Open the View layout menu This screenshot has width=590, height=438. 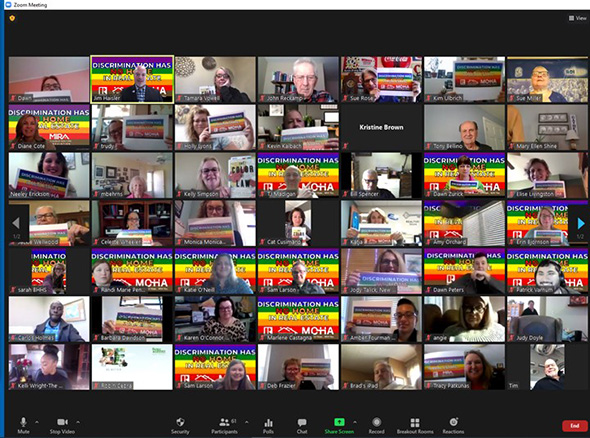point(578,18)
